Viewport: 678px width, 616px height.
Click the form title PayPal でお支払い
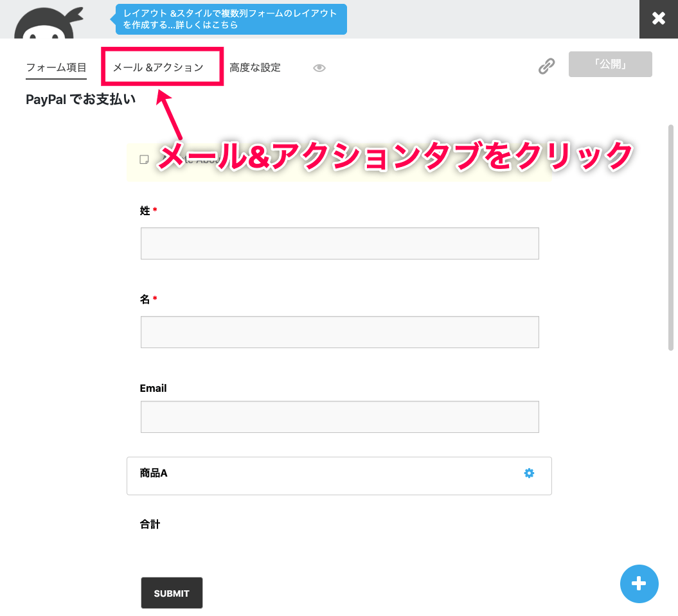tap(80, 100)
